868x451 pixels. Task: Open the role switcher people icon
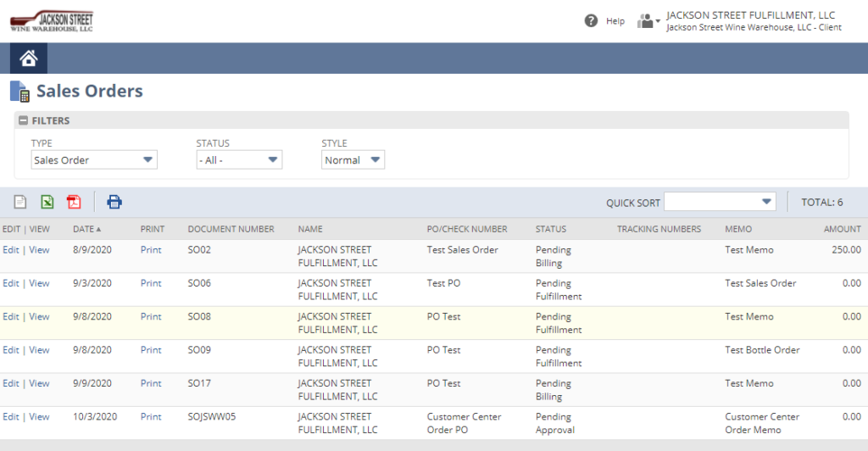click(x=648, y=21)
